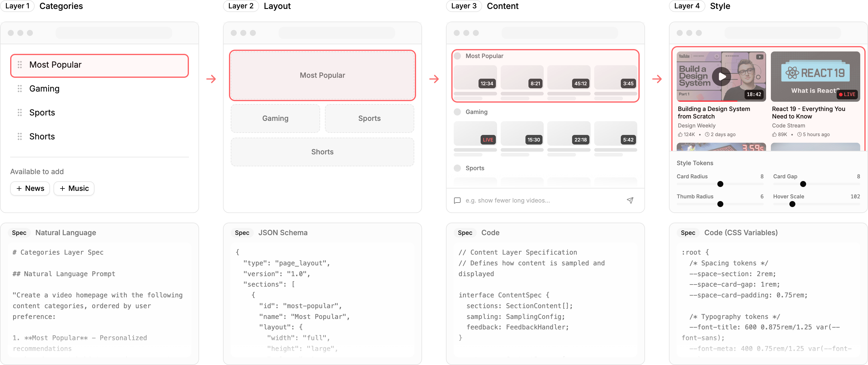Toggle the circle beside Most Popular in Content
Image resolution: width=868 pixels, height=365 pixels.
point(457,56)
